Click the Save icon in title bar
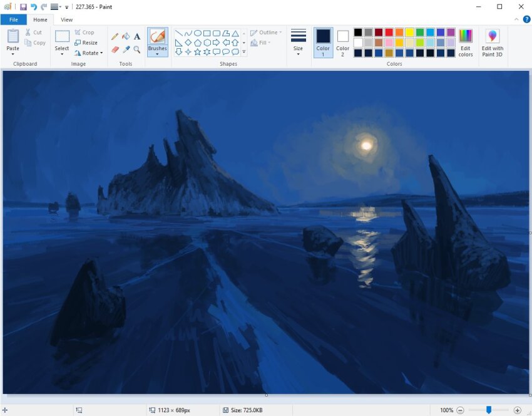The width and height of the screenshot is (532, 416). (23, 7)
